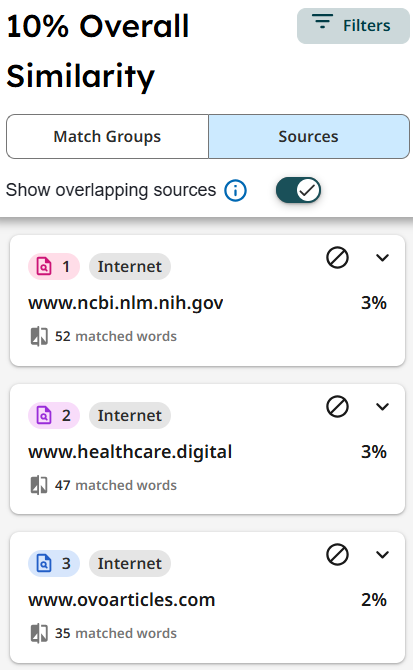This screenshot has height=670, width=413.
Task: Click the pink source 1 document badge
Action: pos(54,267)
